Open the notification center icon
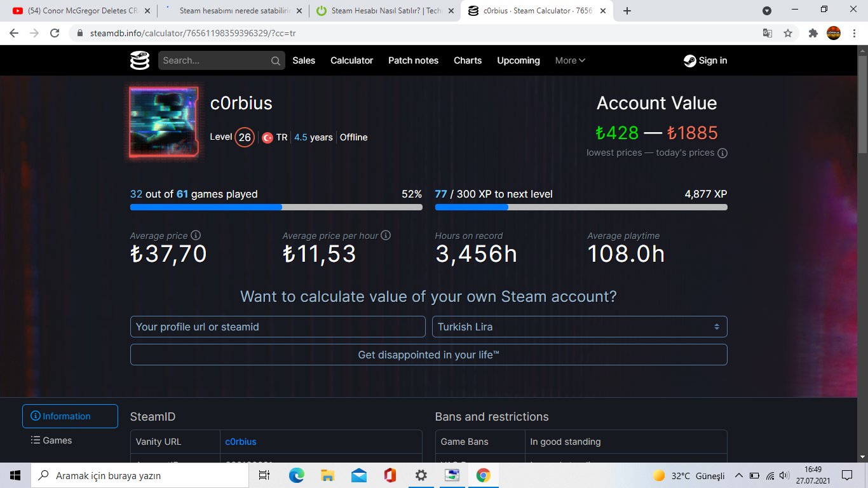Image resolution: width=868 pixels, height=488 pixels. 846,475
